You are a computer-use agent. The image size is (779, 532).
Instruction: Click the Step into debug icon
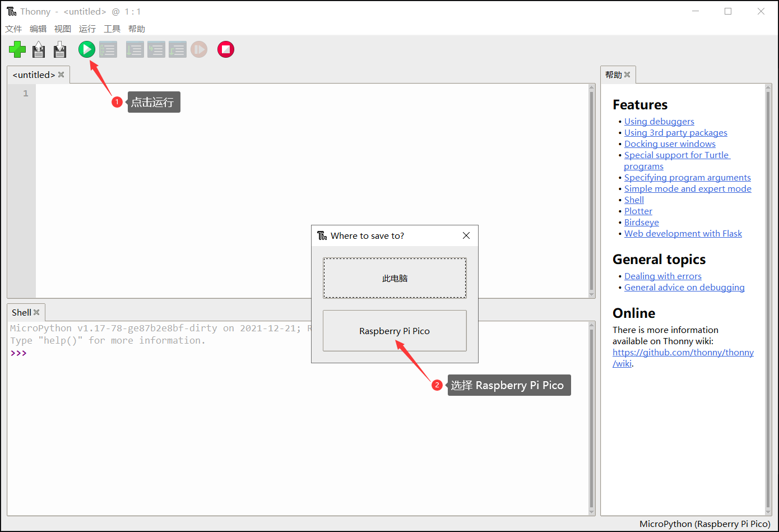pos(156,49)
